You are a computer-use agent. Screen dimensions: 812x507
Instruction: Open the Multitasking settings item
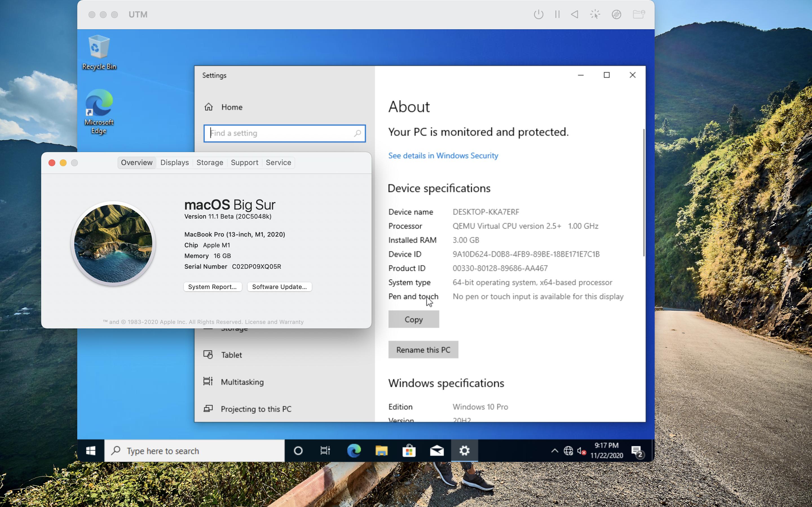pyautogui.click(x=242, y=382)
